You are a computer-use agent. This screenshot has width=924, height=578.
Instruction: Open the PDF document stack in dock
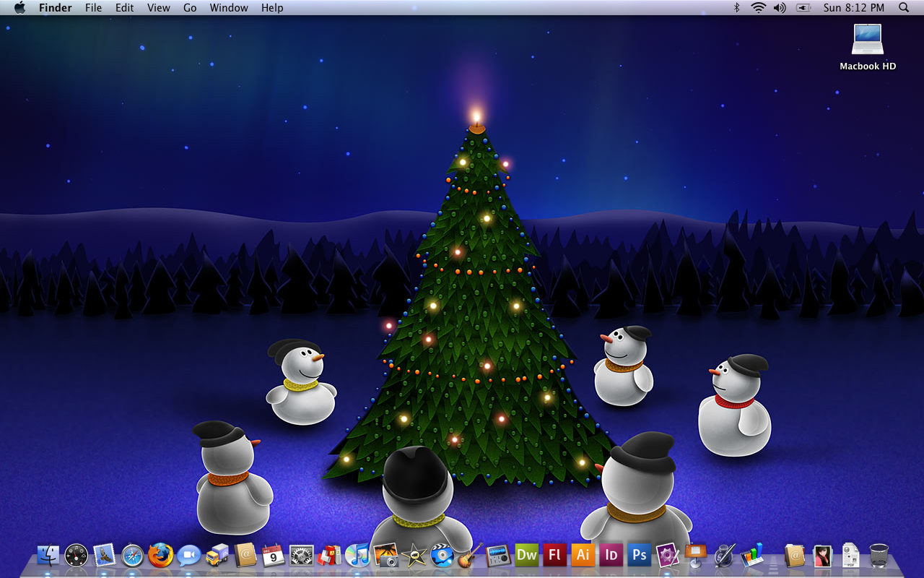(x=851, y=555)
